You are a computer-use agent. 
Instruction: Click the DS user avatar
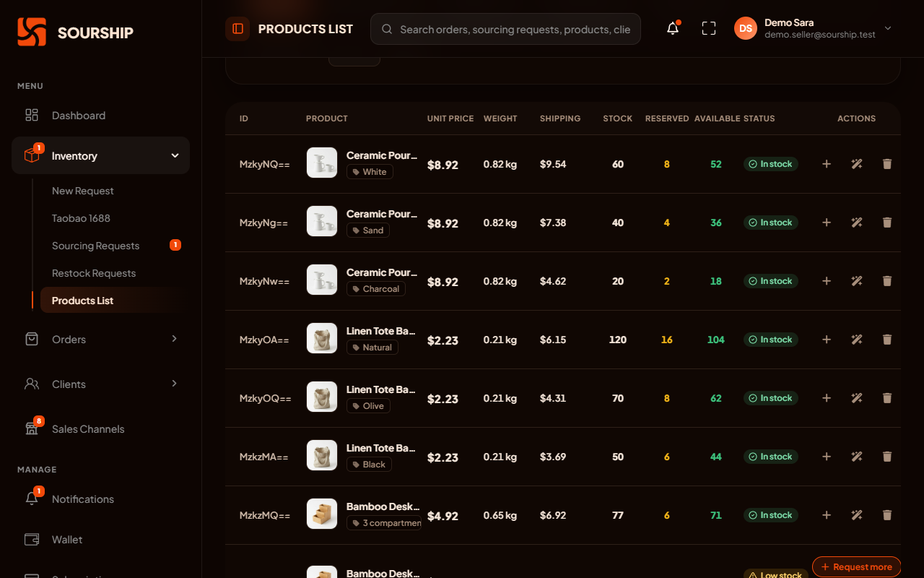[x=746, y=29]
